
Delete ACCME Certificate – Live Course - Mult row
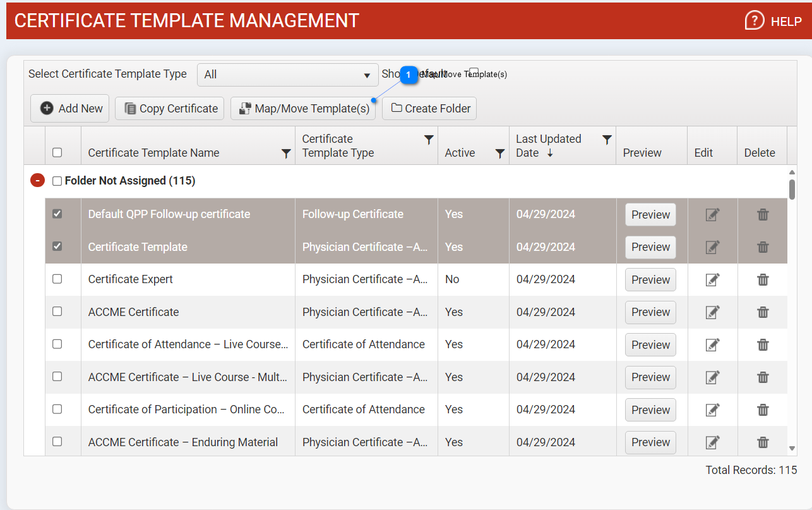coord(763,377)
